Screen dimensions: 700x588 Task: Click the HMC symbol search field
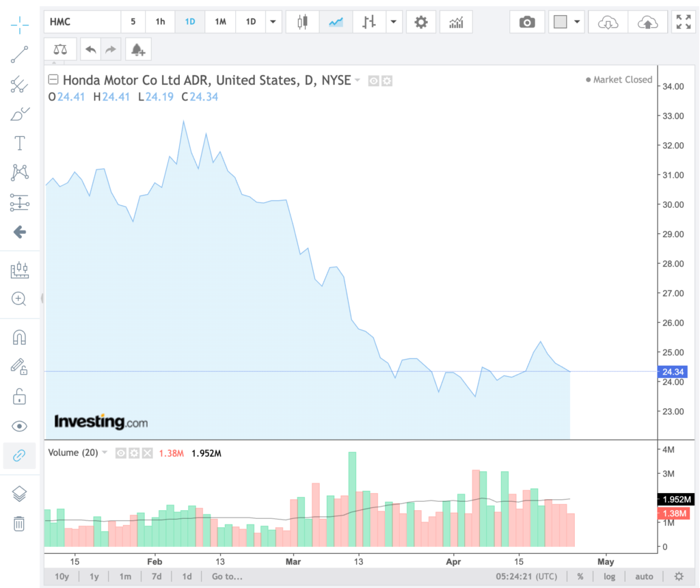82,22
